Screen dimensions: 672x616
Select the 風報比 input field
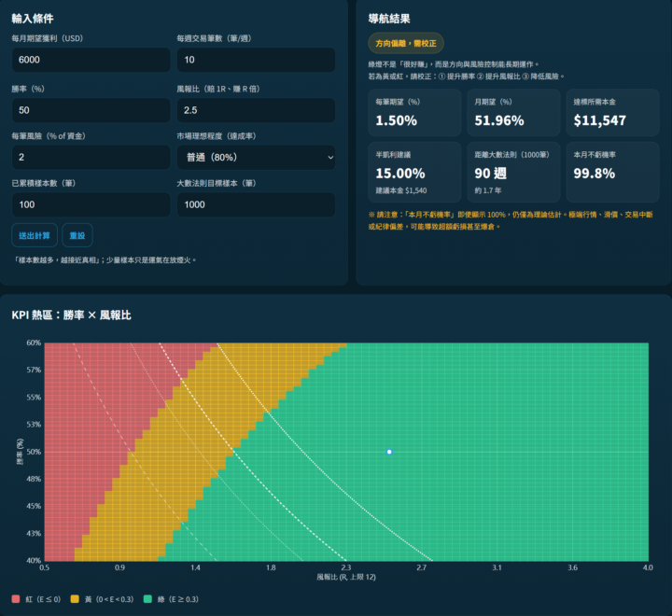click(255, 109)
